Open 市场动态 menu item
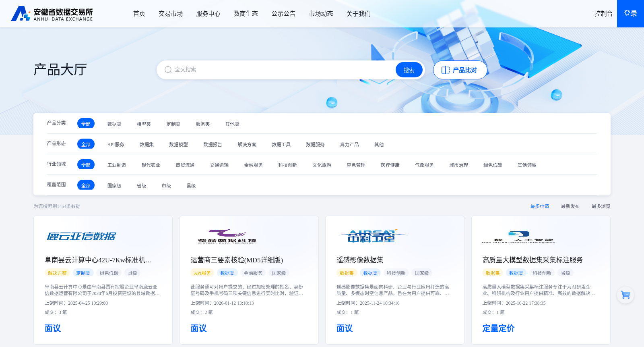The height and width of the screenshot is (347, 644). 321,14
